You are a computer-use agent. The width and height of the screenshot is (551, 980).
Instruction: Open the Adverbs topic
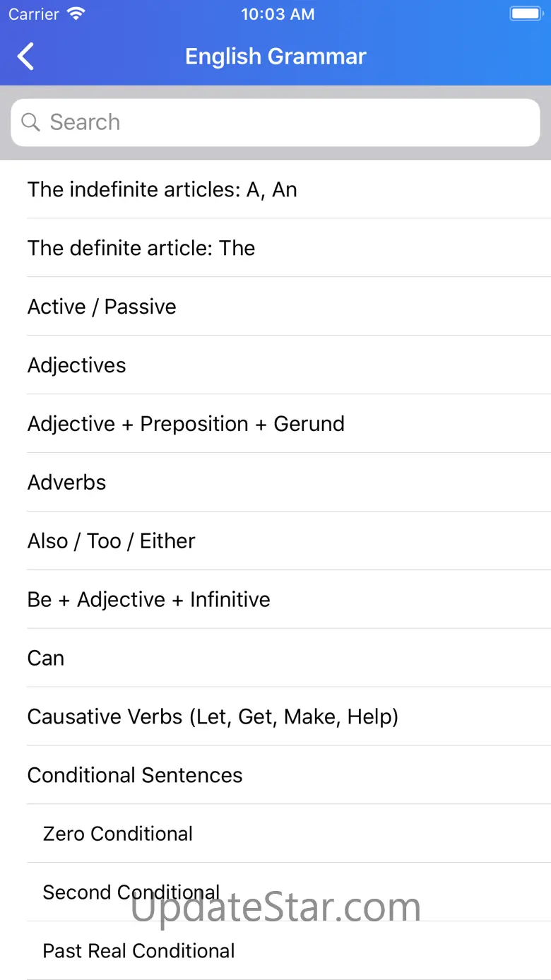pos(67,483)
